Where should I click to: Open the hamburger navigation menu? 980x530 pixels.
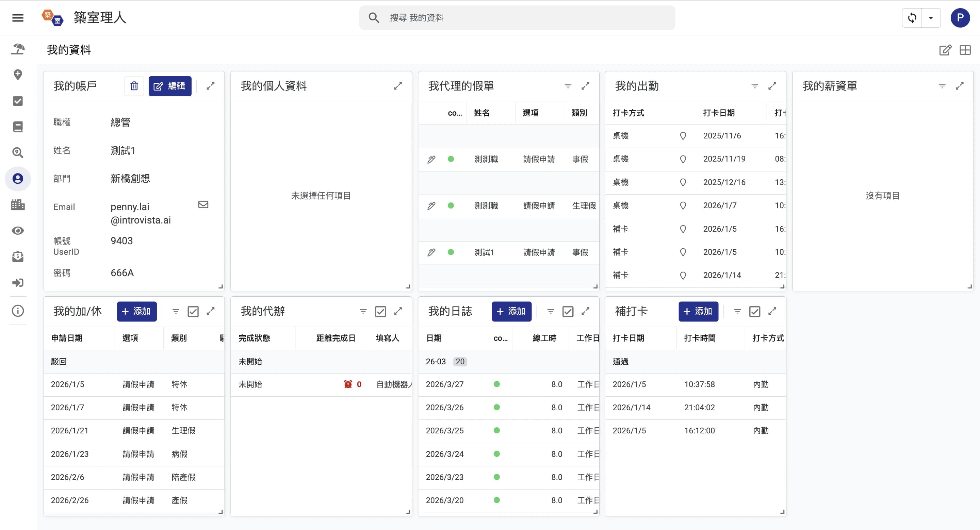[18, 18]
